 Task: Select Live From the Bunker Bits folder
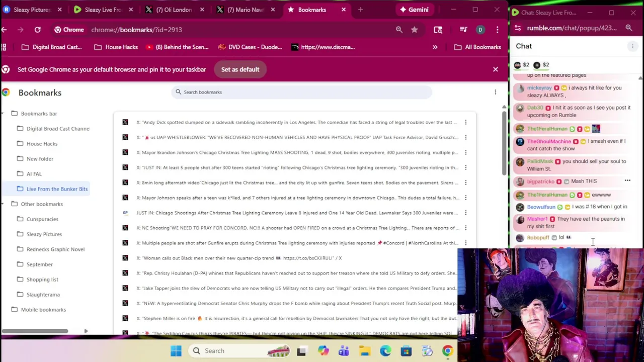pyautogui.click(x=52, y=189)
